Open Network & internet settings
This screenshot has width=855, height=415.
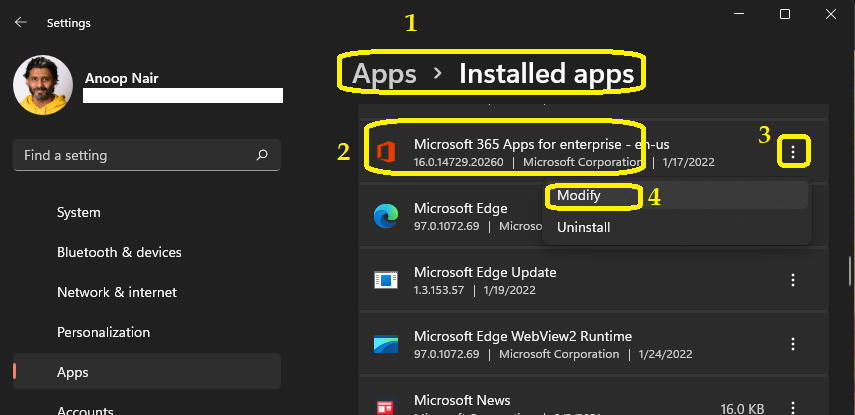point(117,292)
